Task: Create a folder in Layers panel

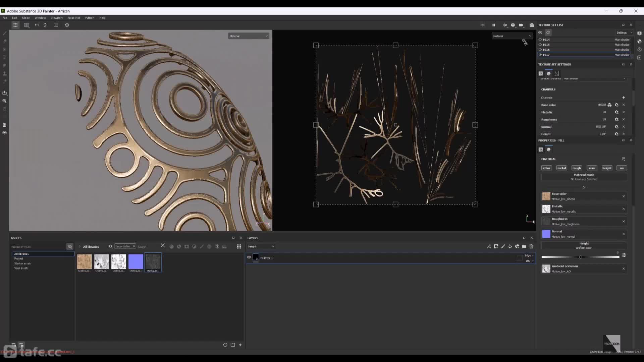Action: (x=524, y=246)
